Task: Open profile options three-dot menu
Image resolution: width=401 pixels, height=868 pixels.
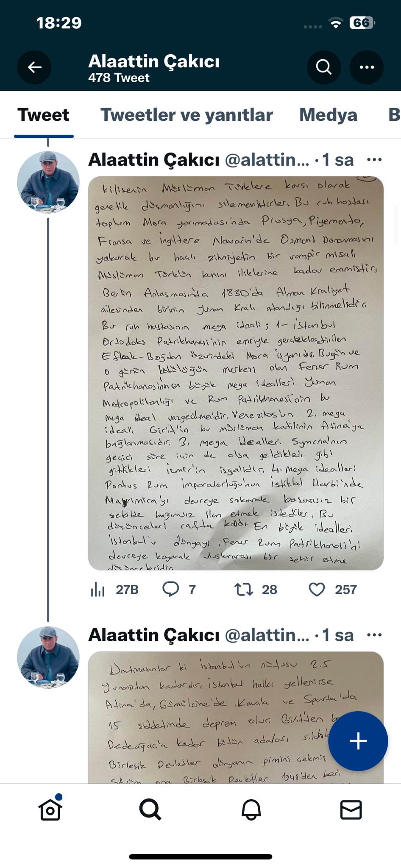Action: coord(367,67)
